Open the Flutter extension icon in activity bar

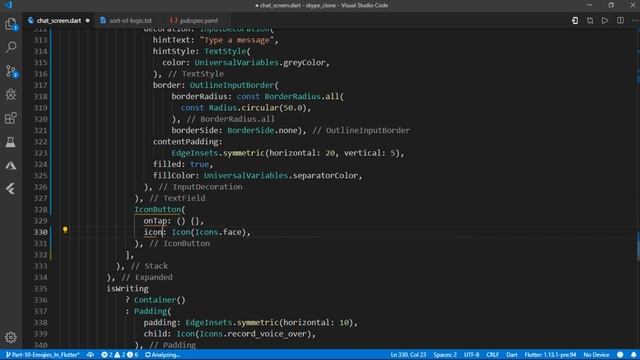[x=11, y=189]
